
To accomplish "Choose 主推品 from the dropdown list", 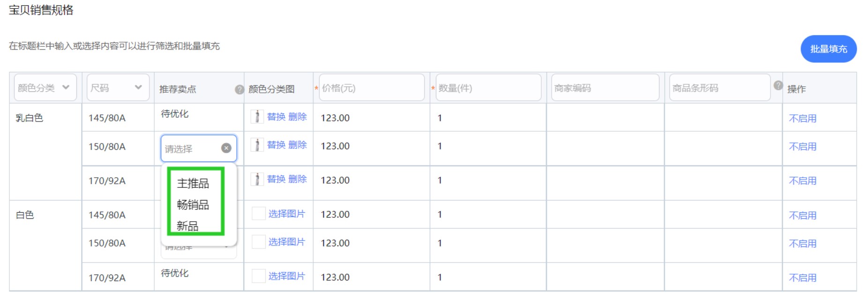I will click(x=193, y=183).
